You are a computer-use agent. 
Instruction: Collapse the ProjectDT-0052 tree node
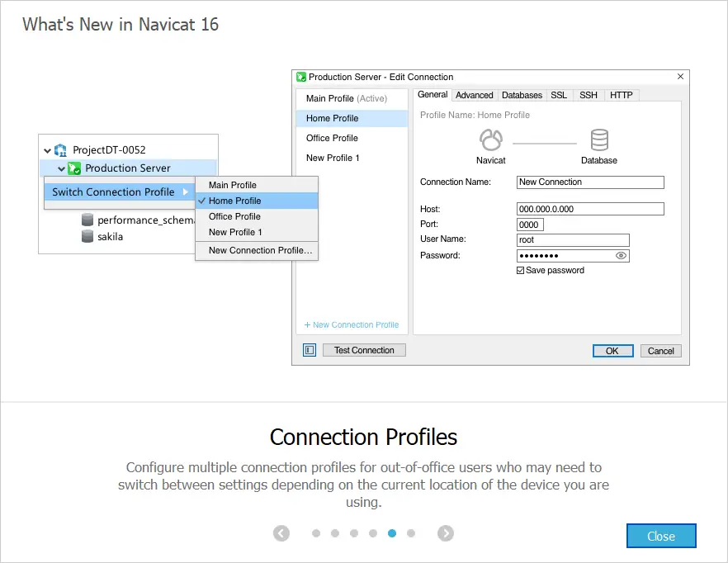(x=47, y=150)
